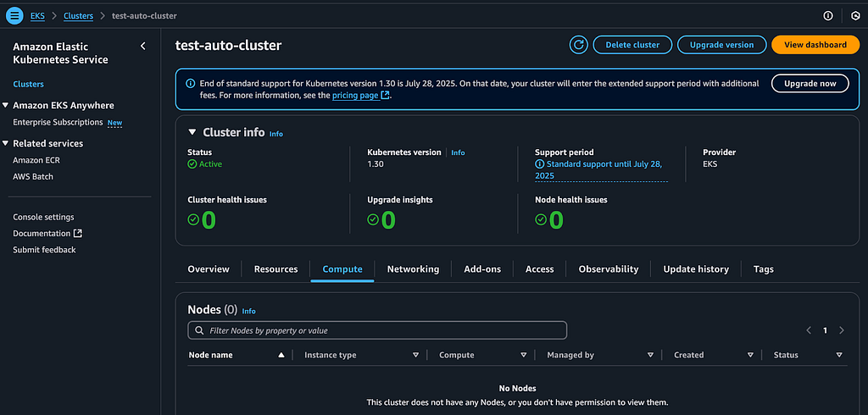This screenshot has height=415, width=868.
Task: Open the hamburger navigation menu
Action: (14, 15)
